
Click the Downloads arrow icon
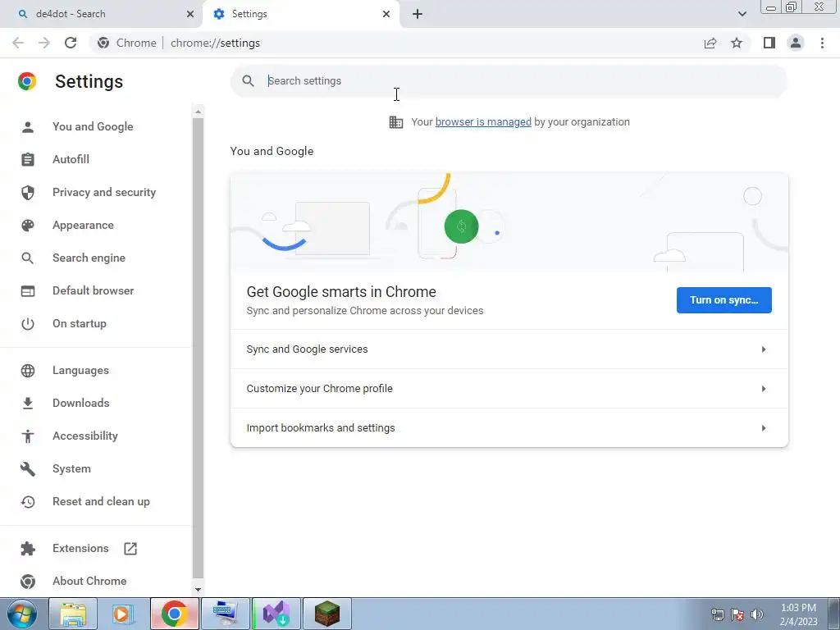tap(28, 404)
